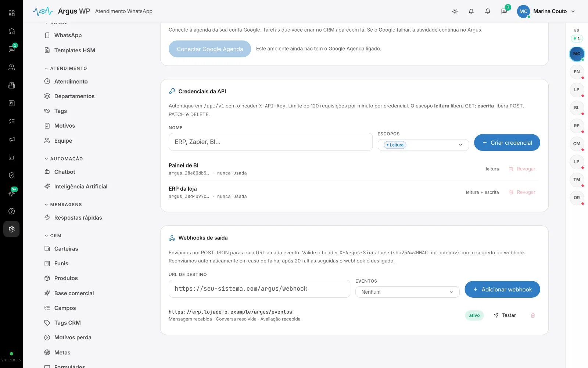Open the megaphone campaigns icon in left rail
This screenshot has height=368, width=588.
11,139
